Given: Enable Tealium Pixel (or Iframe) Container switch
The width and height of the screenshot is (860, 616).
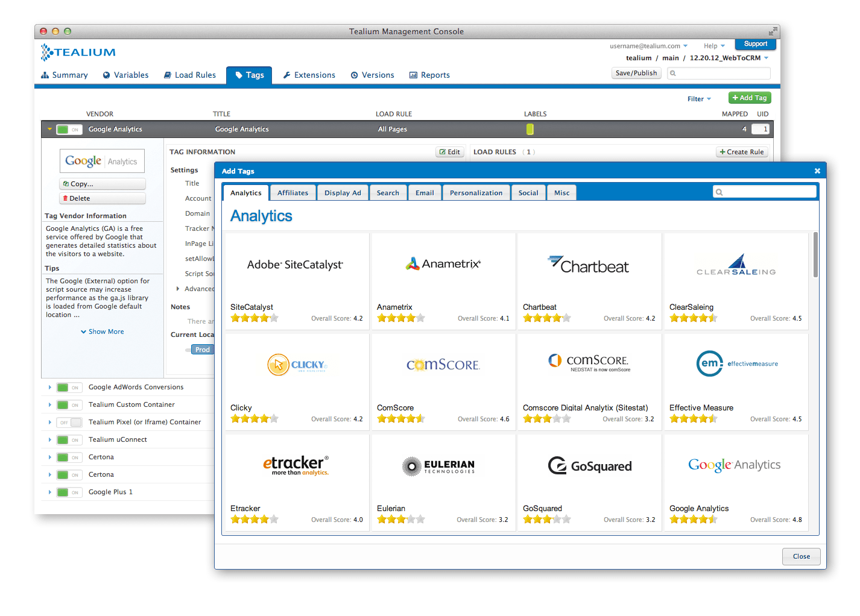Looking at the screenshot, I should (x=69, y=423).
